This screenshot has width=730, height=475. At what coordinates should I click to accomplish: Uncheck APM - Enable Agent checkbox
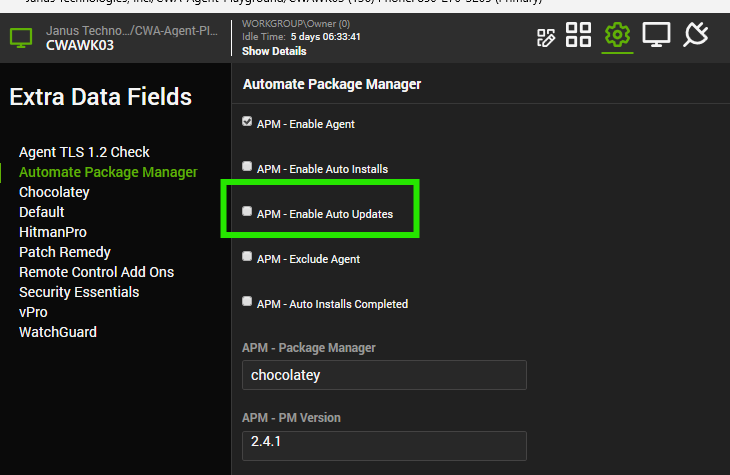pyautogui.click(x=247, y=122)
